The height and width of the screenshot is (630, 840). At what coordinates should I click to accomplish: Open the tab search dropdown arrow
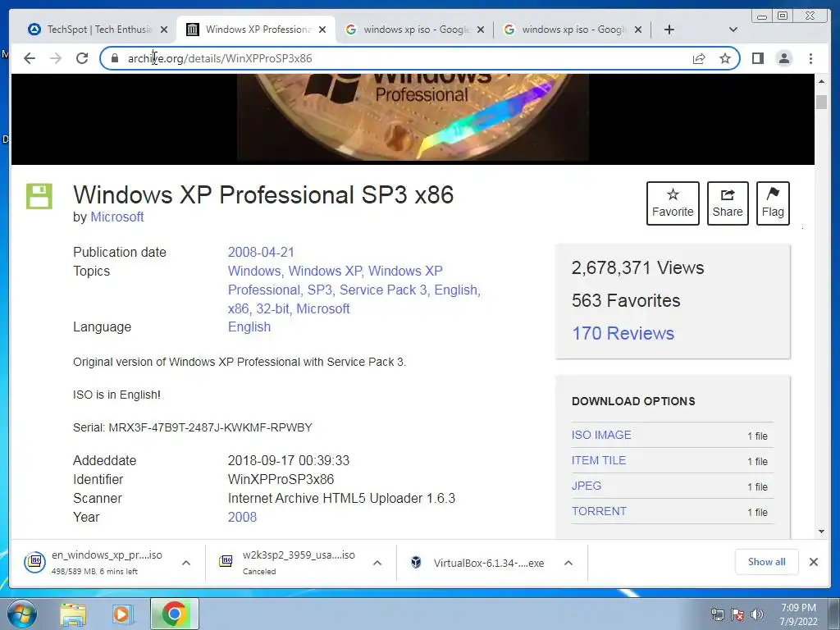coord(733,30)
